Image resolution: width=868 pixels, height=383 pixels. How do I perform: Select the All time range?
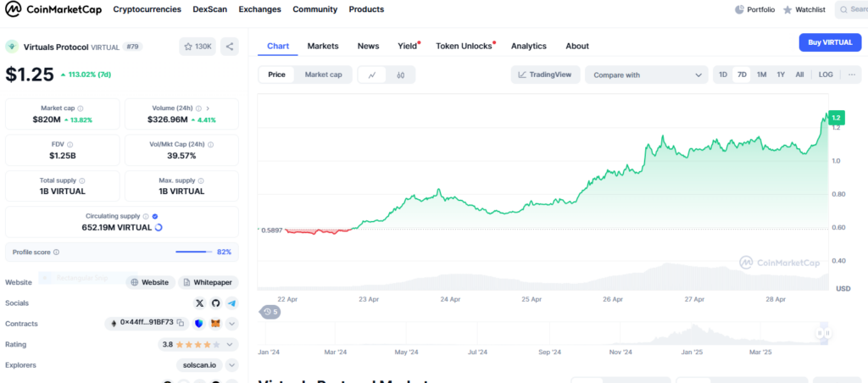pyautogui.click(x=800, y=75)
